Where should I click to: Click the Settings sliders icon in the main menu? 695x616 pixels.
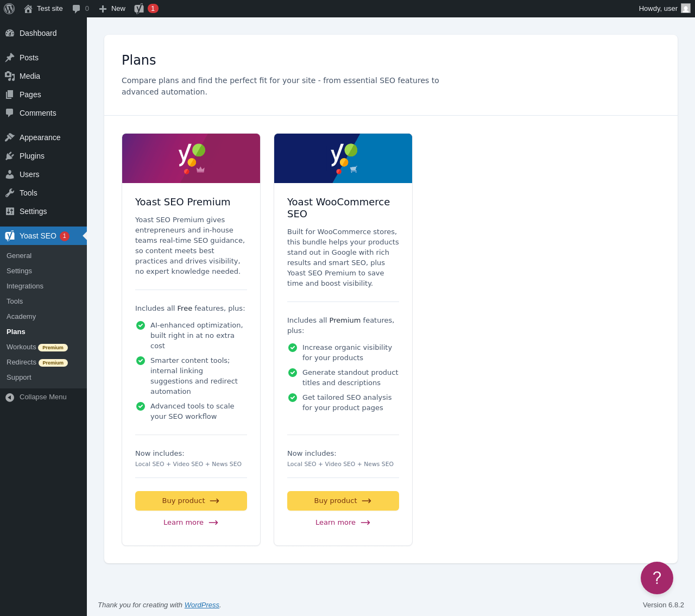(10, 211)
